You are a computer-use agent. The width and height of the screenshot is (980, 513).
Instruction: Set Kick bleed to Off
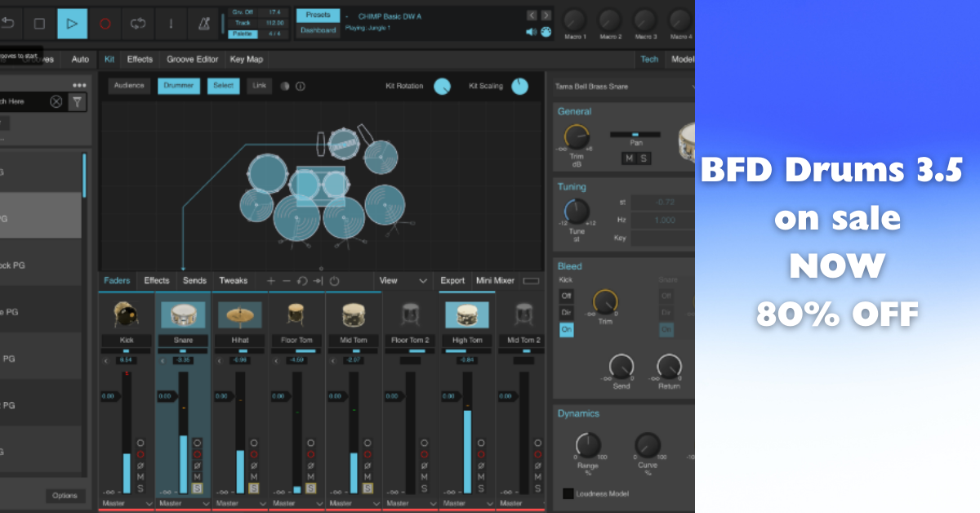pyautogui.click(x=566, y=296)
